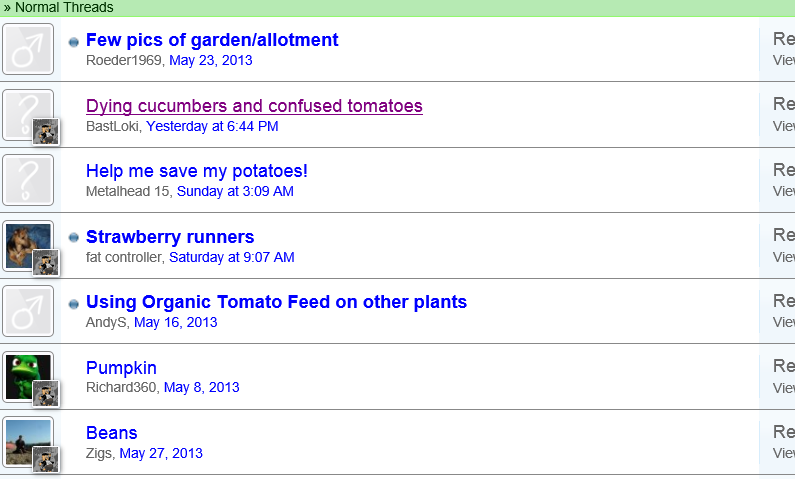This screenshot has height=479, width=795.
Task: Open the "Strawberry runners" thread
Action: (170, 237)
